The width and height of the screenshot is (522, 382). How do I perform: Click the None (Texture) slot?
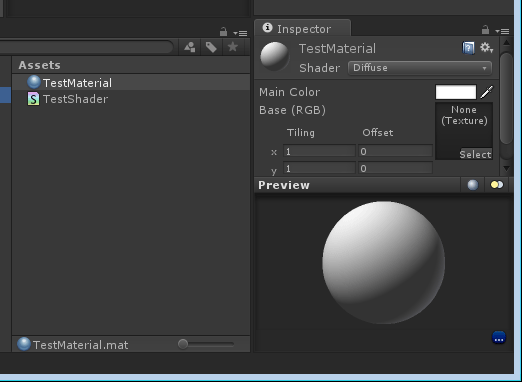point(464,131)
